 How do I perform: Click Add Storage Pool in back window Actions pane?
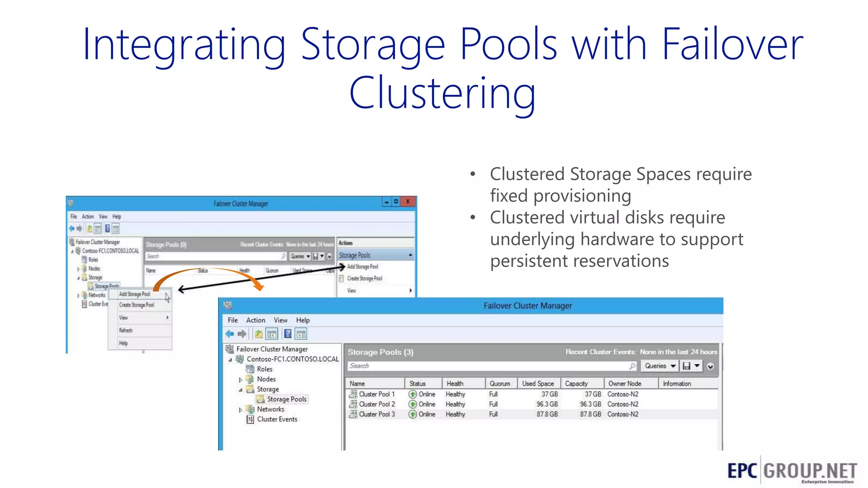pyautogui.click(x=362, y=266)
